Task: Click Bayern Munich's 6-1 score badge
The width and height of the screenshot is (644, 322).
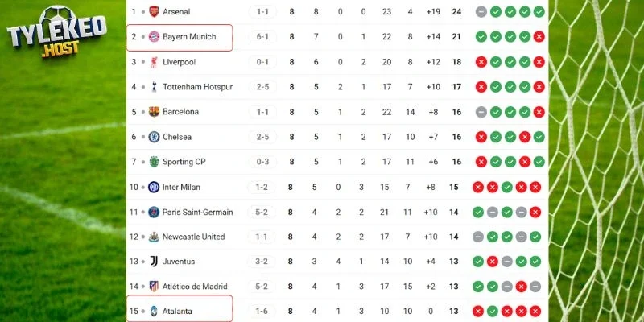Action: click(263, 37)
